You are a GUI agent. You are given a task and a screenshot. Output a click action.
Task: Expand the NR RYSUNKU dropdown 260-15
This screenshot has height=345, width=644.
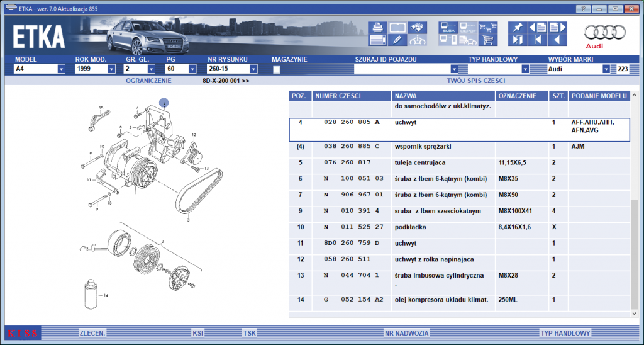coord(253,69)
